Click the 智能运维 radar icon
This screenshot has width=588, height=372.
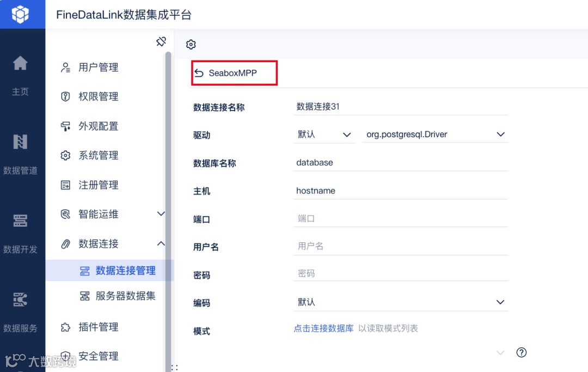(65, 214)
